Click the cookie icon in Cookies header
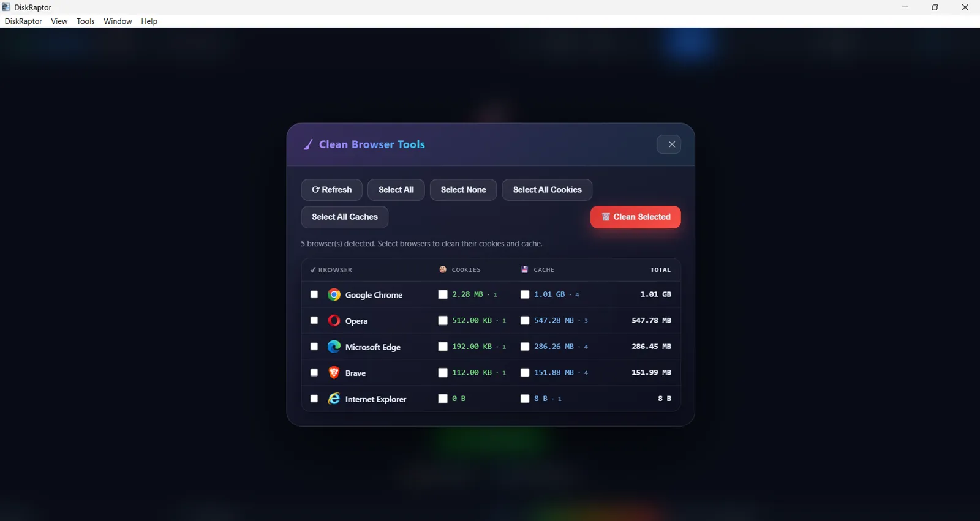This screenshot has height=521, width=980. pyautogui.click(x=443, y=269)
